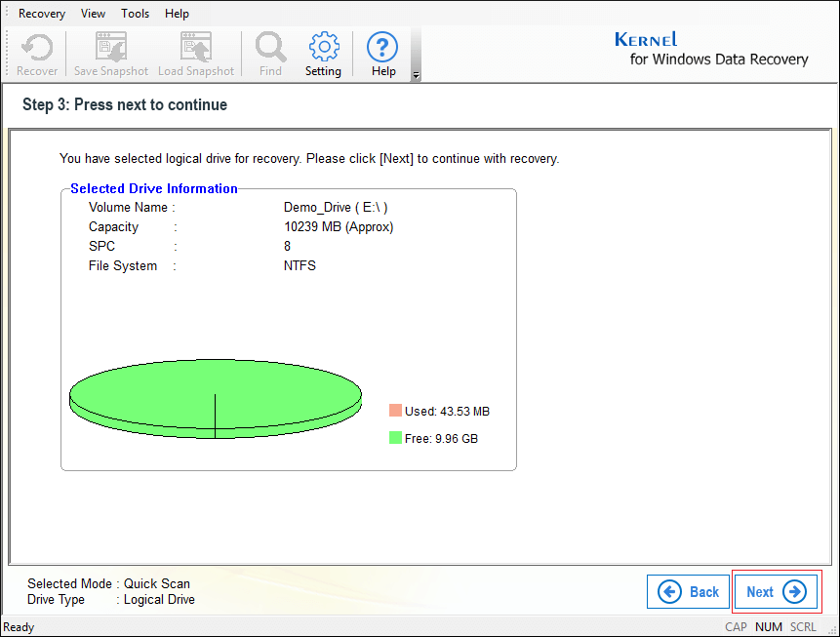Click the Ready status bar text
Image resolution: width=840 pixels, height=637 pixels.
tap(19, 627)
